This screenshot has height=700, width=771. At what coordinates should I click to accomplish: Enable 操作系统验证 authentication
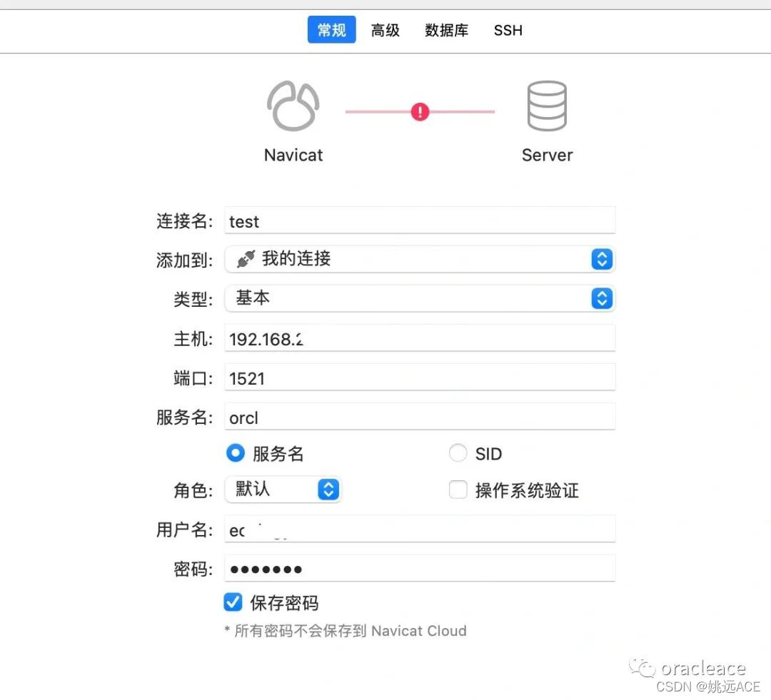coord(458,490)
